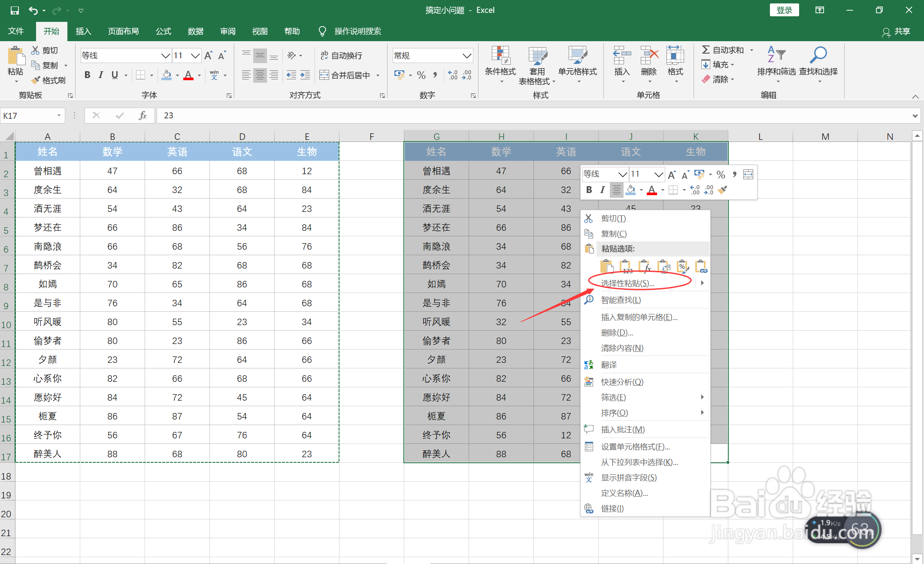This screenshot has width=924, height=564.
Task: Open the font name dropdown in ribbon
Action: (165, 55)
